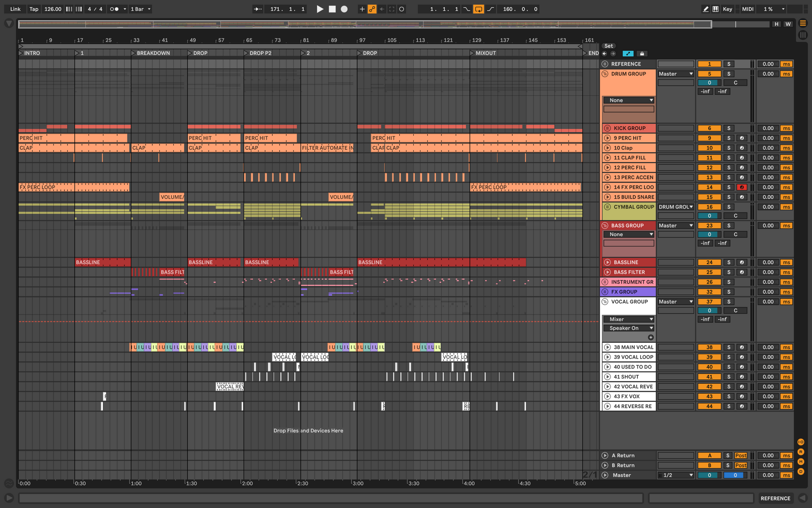Open the Key map mode
Viewport: 812px width, 508px height.
point(728,9)
